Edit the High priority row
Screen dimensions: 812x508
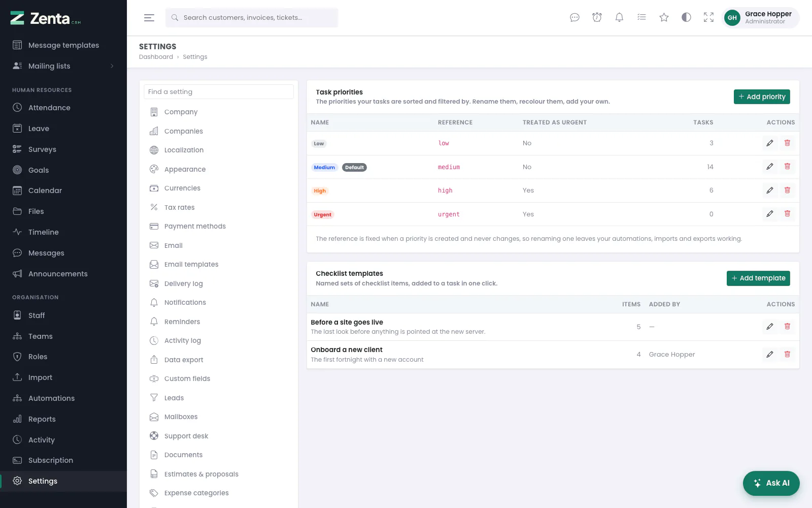click(770, 190)
